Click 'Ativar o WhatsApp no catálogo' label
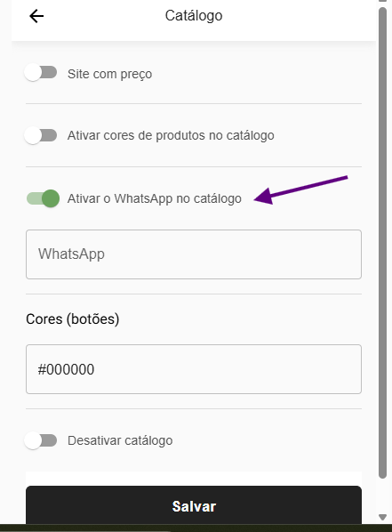This screenshot has width=392, height=532. (155, 198)
